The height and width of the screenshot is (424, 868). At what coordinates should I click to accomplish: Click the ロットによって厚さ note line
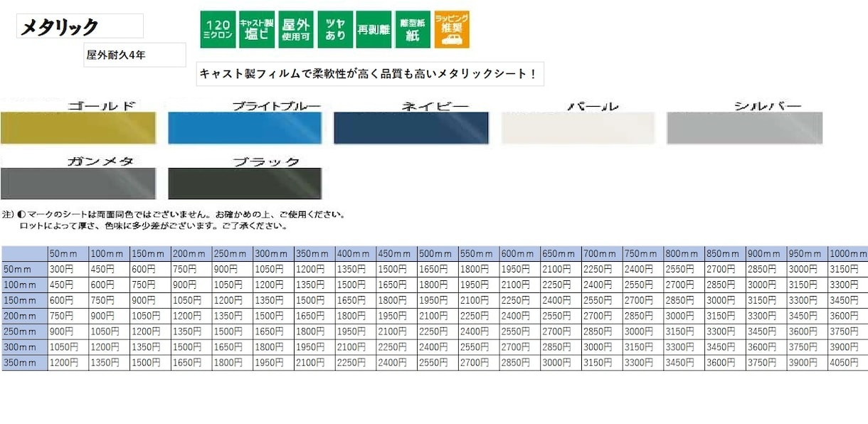coord(154,226)
